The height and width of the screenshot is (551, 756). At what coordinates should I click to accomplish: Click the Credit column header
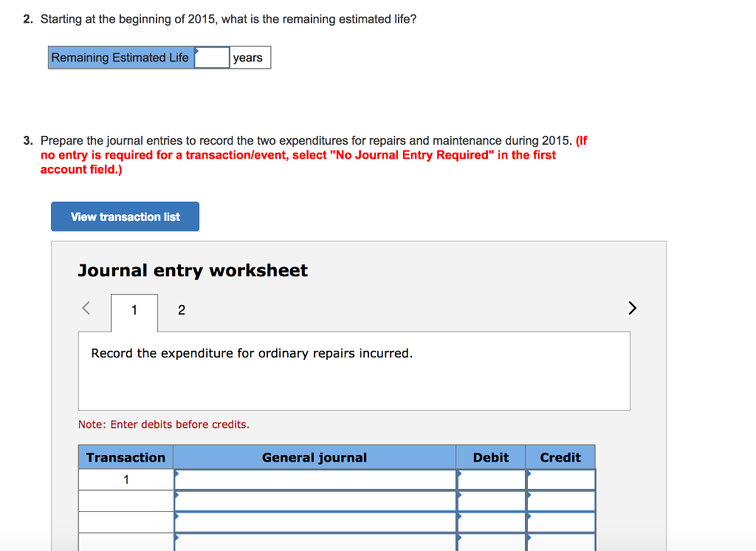tap(560, 457)
